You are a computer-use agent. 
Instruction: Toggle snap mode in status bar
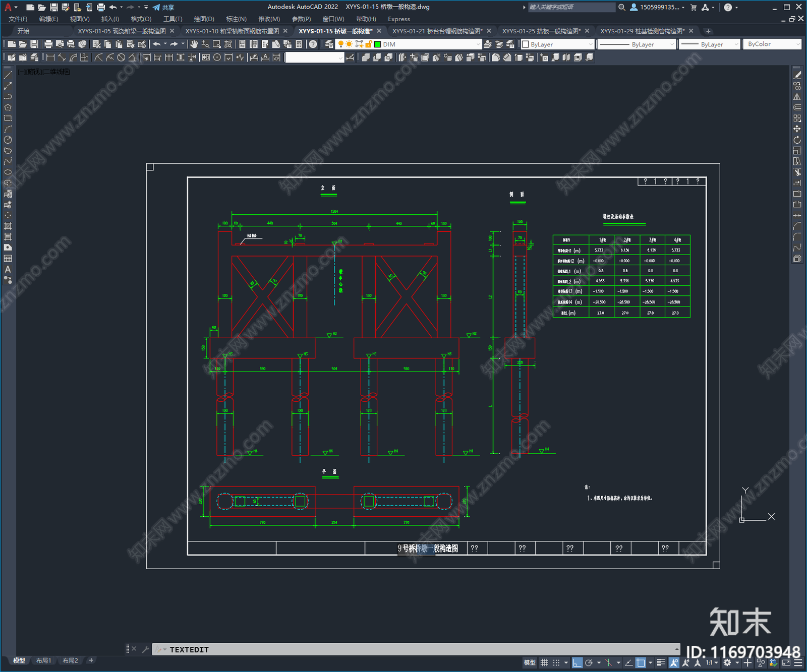[x=556, y=662]
